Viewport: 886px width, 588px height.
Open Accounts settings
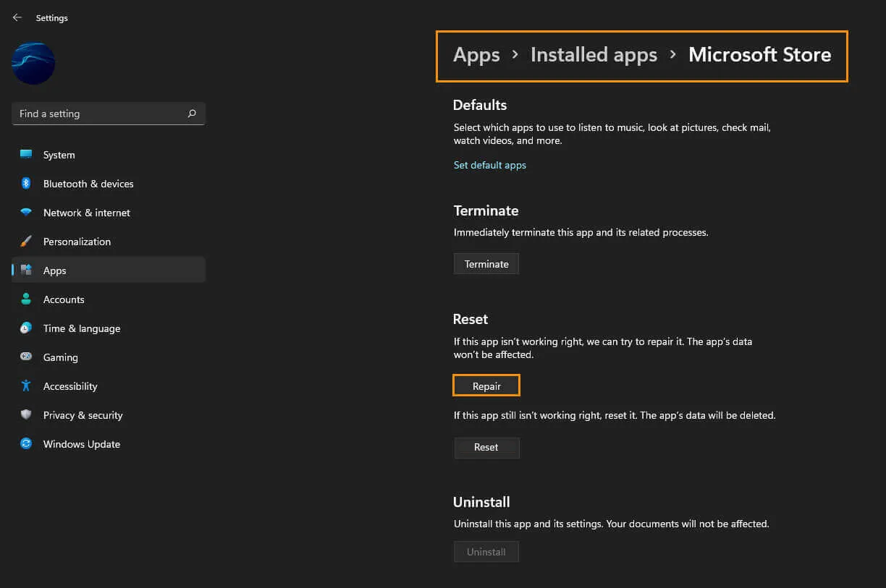pyautogui.click(x=109, y=299)
